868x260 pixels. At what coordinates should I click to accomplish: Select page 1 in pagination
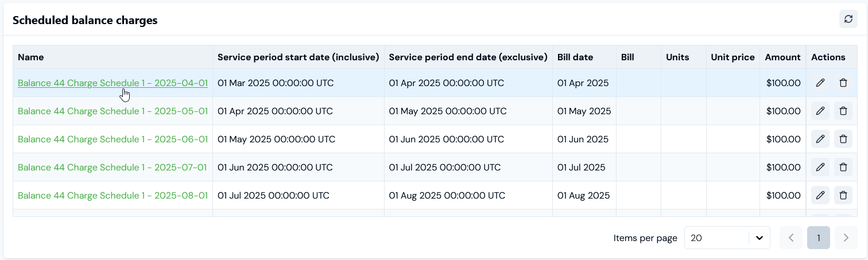[819, 238]
